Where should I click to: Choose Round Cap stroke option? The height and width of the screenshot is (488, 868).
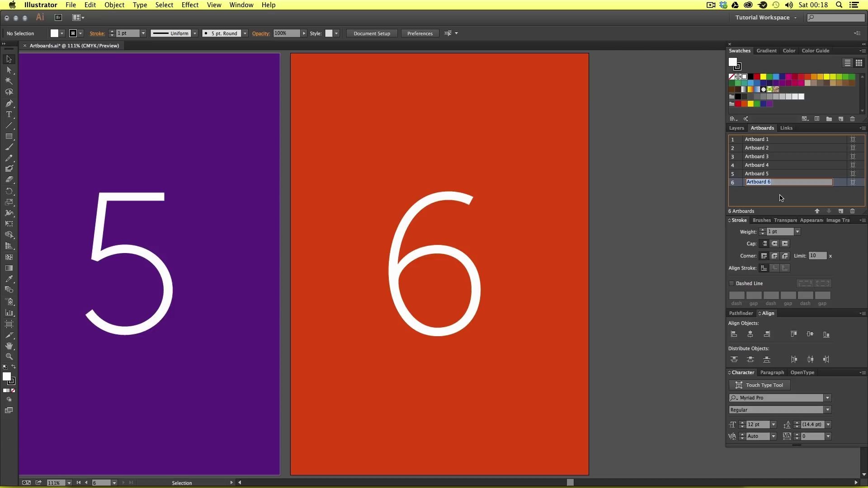(x=774, y=244)
